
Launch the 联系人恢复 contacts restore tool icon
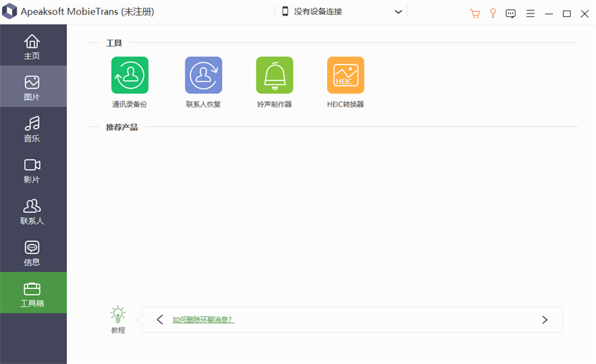click(203, 75)
